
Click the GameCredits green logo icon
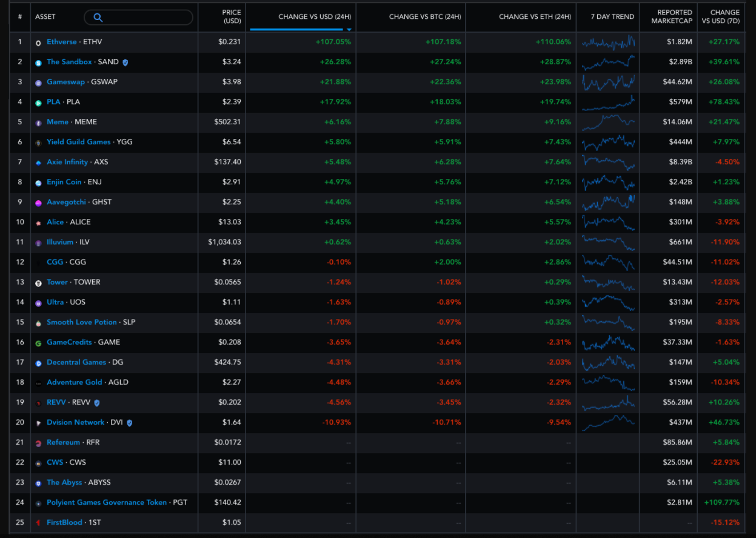[38, 343]
